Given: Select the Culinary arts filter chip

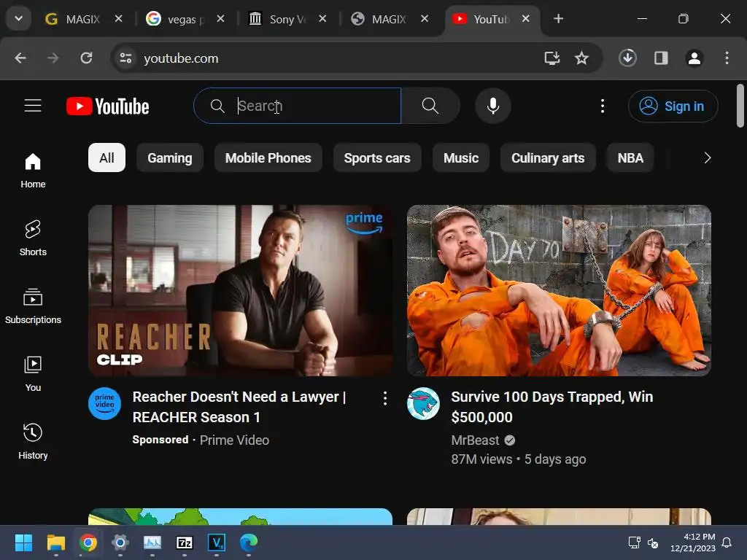Looking at the screenshot, I should pyautogui.click(x=548, y=157).
